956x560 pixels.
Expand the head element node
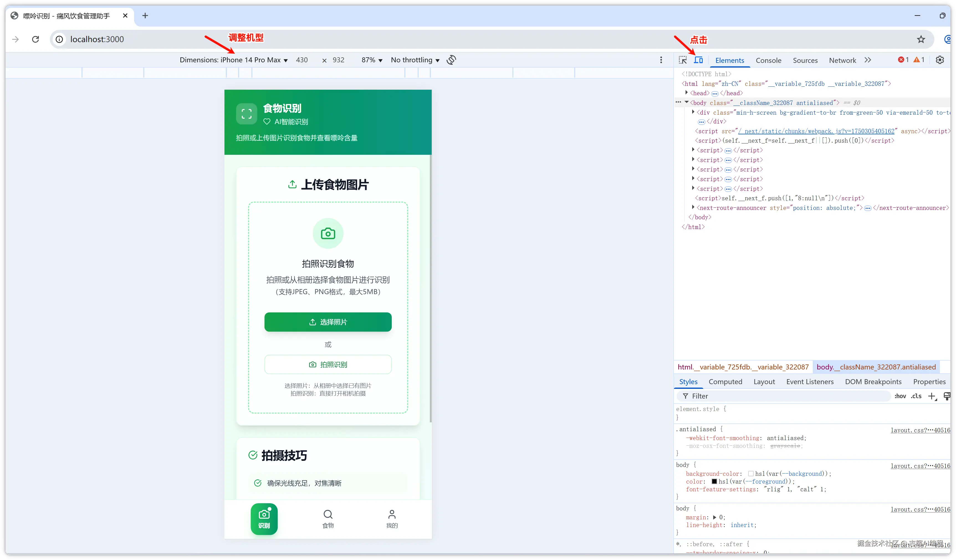tap(686, 93)
